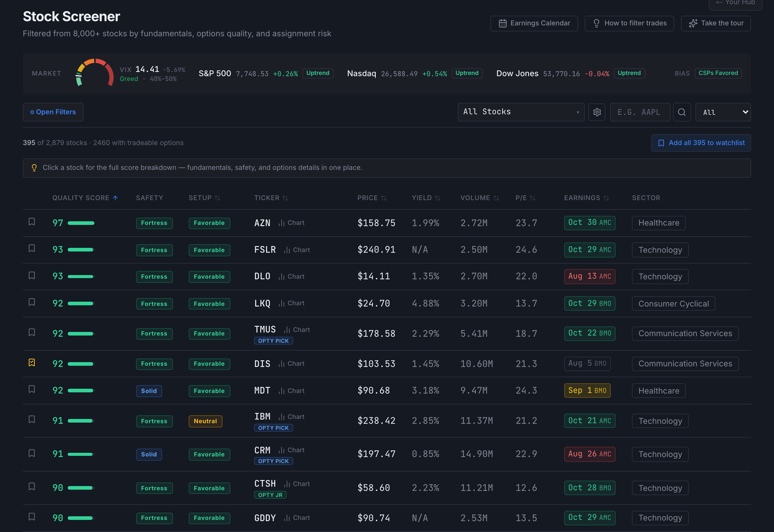Open the DLO Chart link
Viewport: 774px width, 532px height.
(291, 276)
